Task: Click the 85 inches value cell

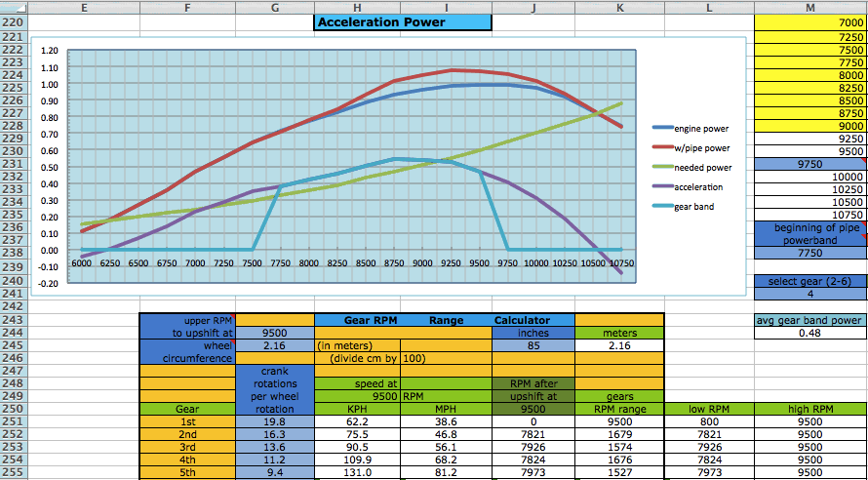Action: 533,345
